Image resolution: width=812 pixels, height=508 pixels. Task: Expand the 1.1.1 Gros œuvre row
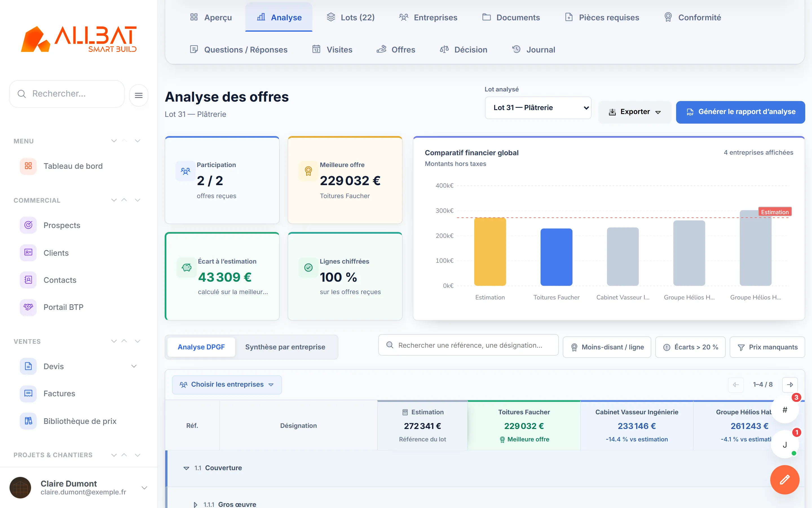coord(195,504)
